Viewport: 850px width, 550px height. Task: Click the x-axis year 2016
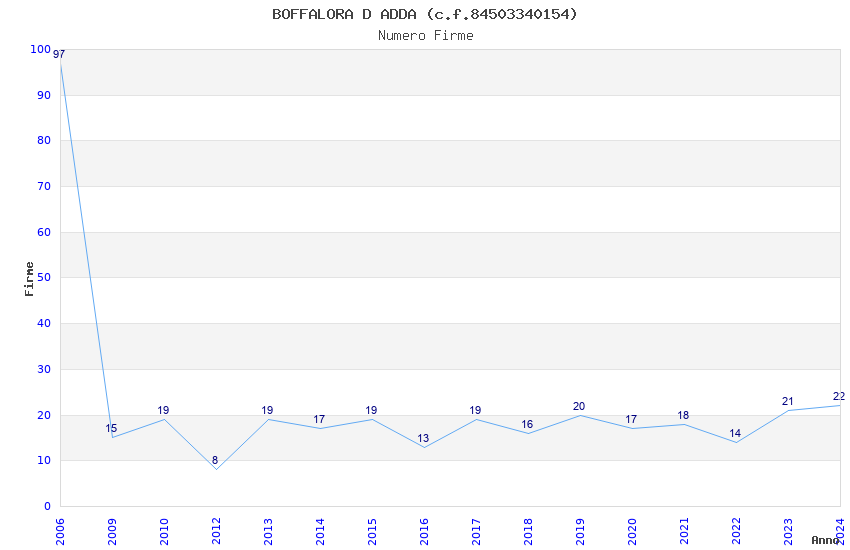pos(424,531)
